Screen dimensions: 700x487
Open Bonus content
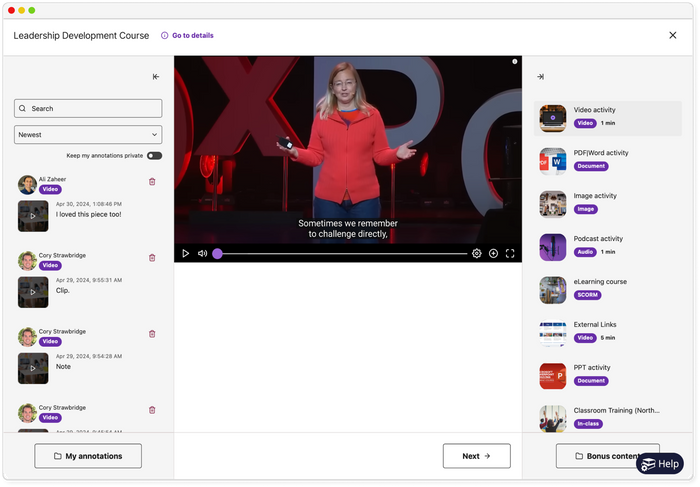tap(608, 456)
